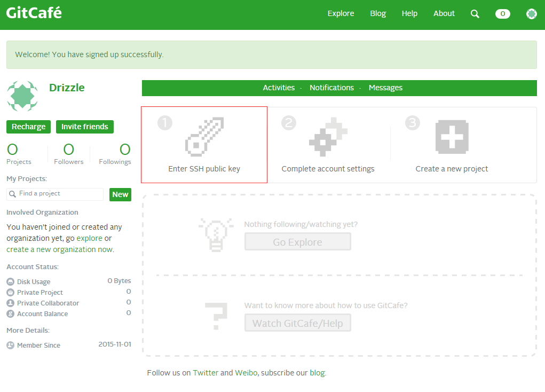The height and width of the screenshot is (392, 545).
Task: Open the Twitter link in footer
Action: tap(206, 373)
